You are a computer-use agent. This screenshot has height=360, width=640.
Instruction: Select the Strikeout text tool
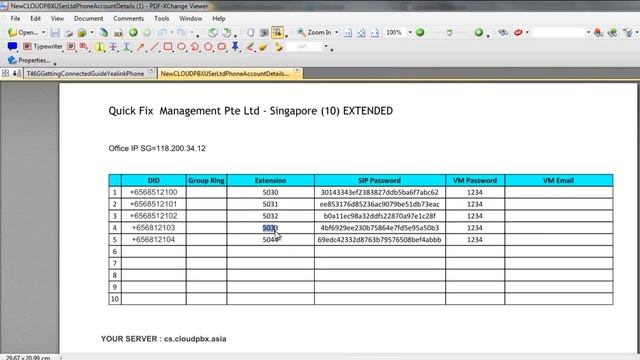(113, 47)
